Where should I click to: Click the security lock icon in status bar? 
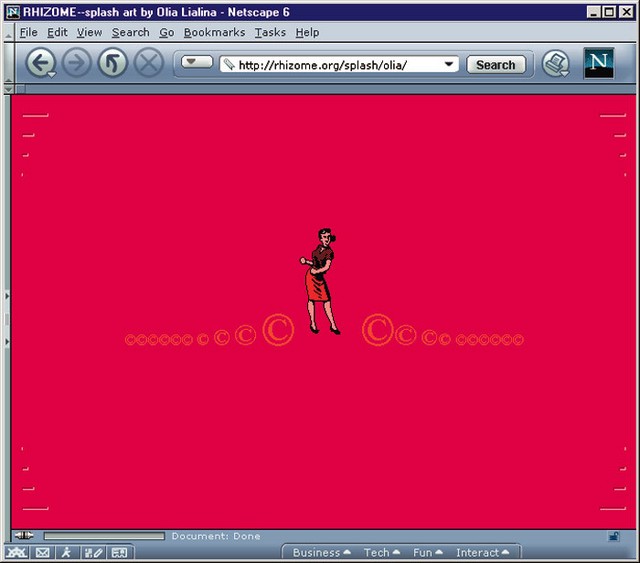613,536
